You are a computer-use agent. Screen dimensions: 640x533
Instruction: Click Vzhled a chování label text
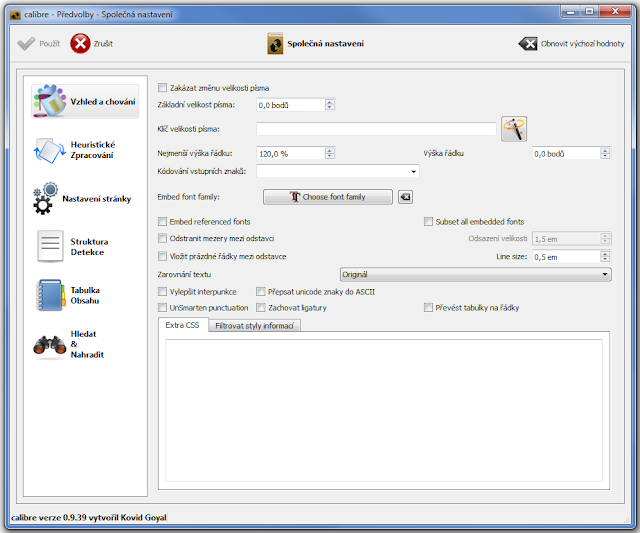tap(103, 102)
